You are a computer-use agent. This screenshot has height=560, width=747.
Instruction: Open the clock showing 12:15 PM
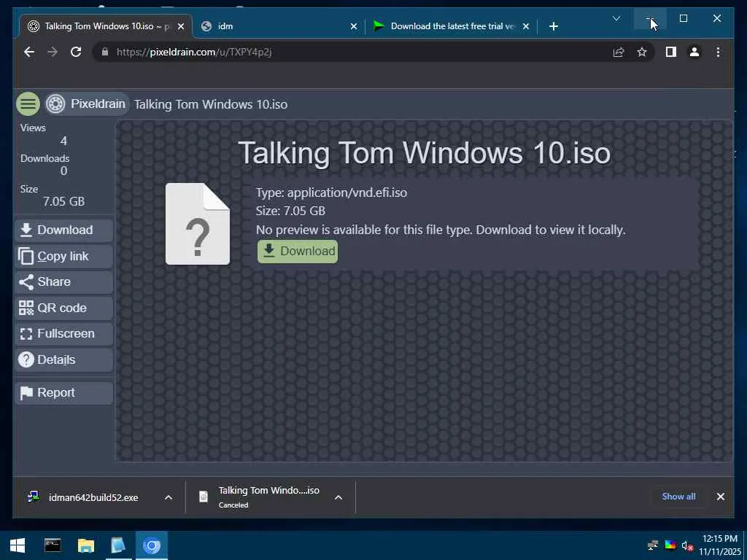[x=720, y=545]
